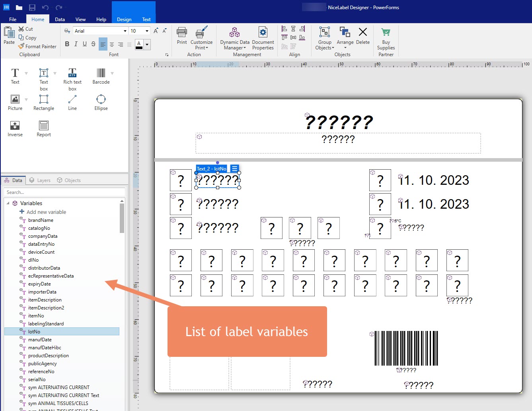Click the Rectangle drawing tool

tap(44, 102)
